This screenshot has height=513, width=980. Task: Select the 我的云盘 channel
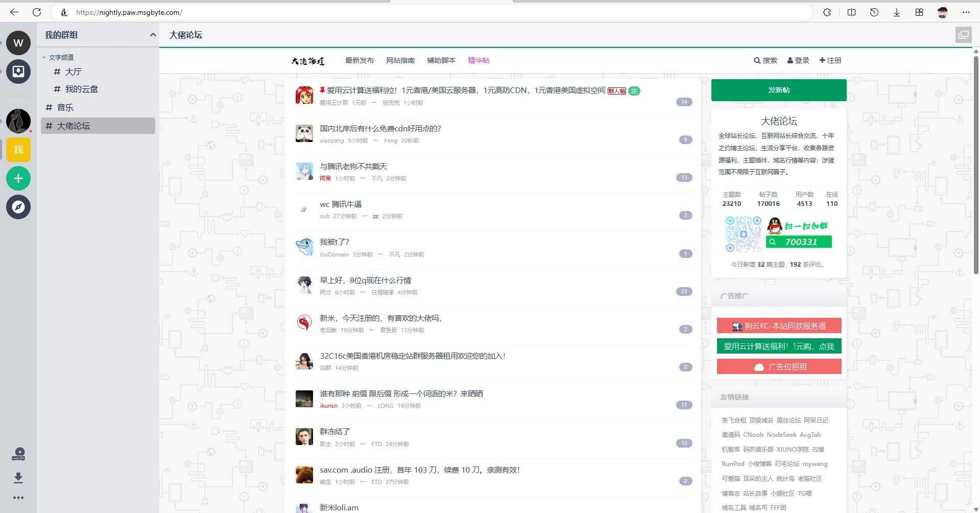pyautogui.click(x=81, y=89)
